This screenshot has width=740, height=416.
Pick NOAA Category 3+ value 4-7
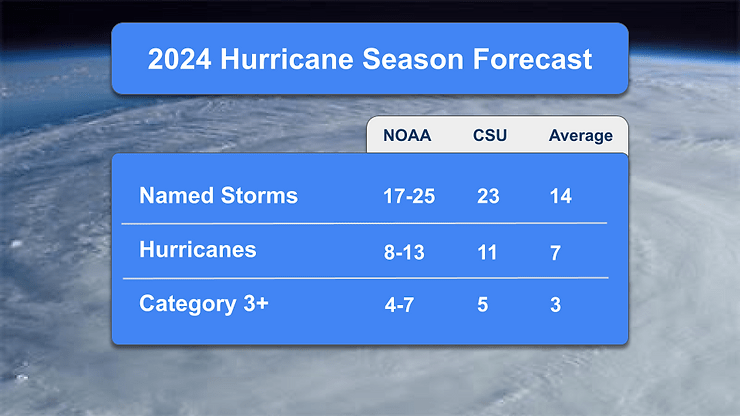pyautogui.click(x=399, y=305)
